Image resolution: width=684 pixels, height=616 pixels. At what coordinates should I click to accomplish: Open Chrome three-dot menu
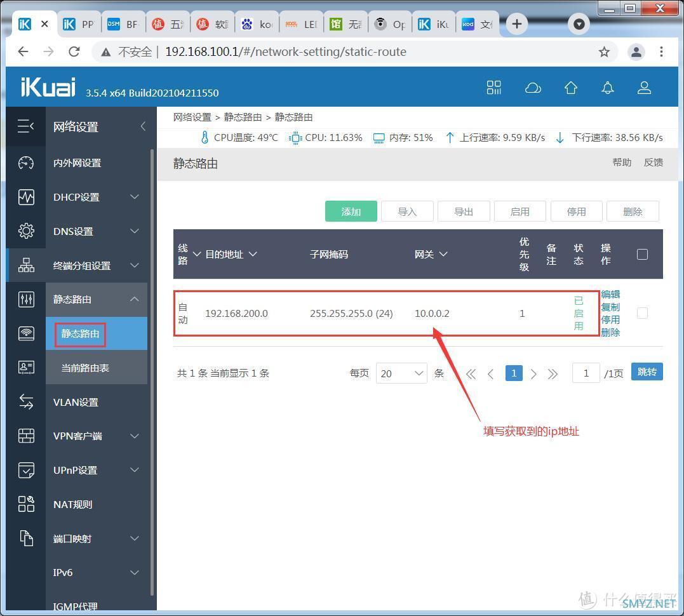coord(661,51)
